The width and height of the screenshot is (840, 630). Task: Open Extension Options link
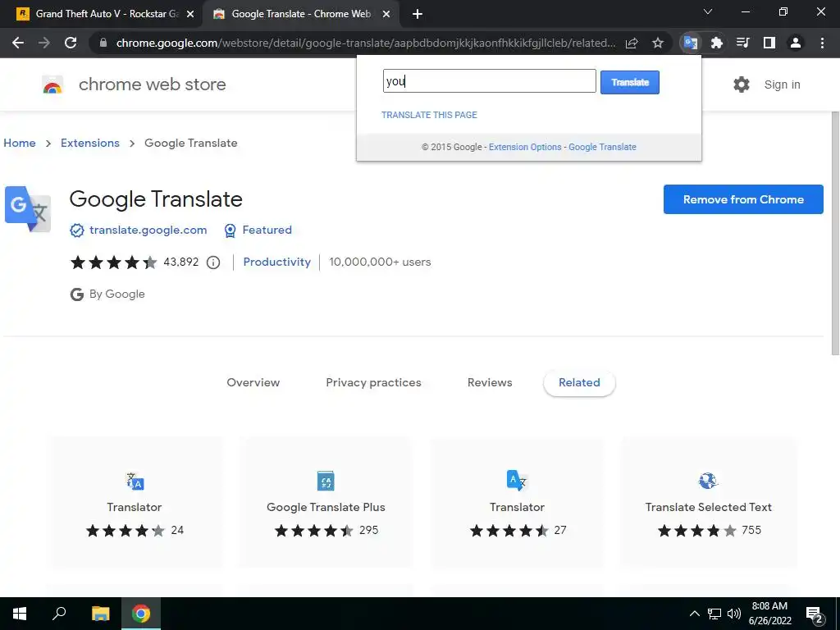pyautogui.click(x=525, y=147)
